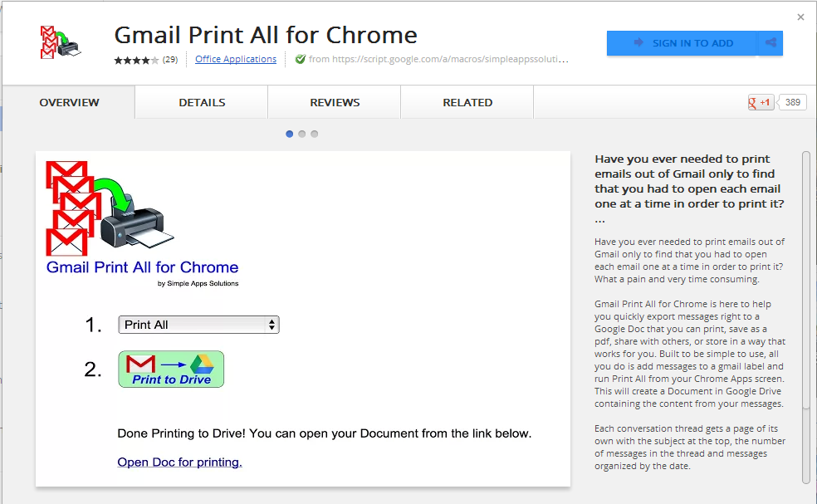
Task: Click Sign In To Add button
Action: click(x=682, y=42)
